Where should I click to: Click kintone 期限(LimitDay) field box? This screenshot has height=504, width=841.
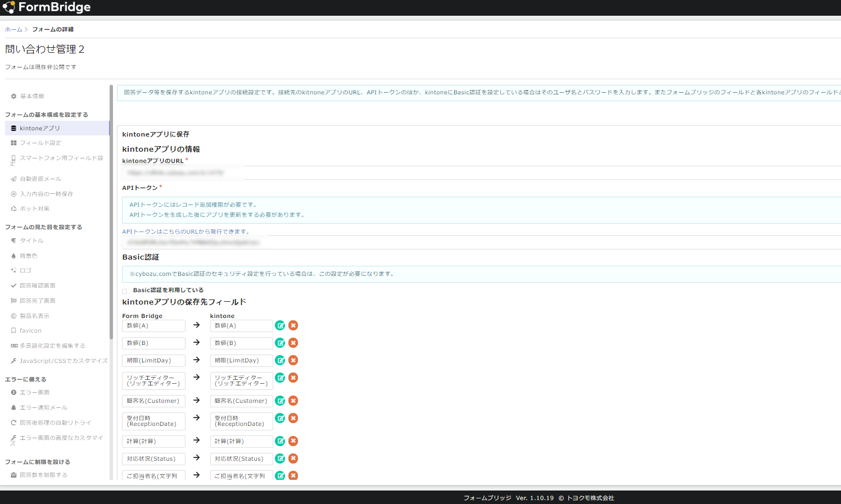(241, 361)
